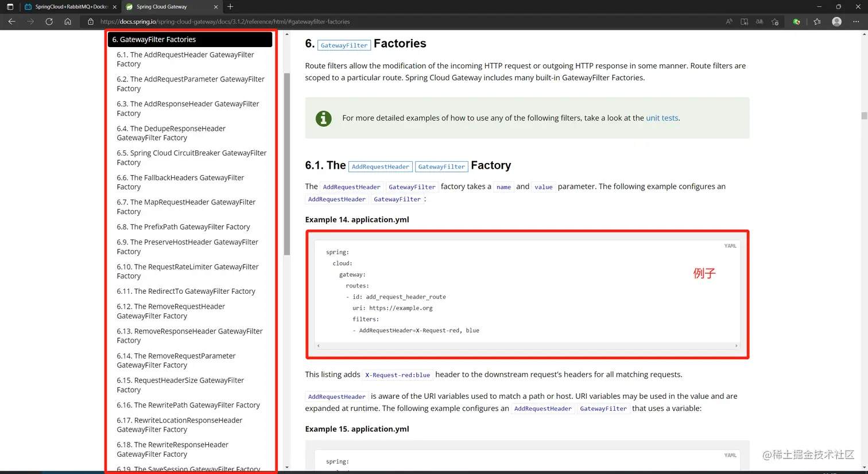
Task: Click the sidebar table-of-contents scrollbar thumb
Action: 287,164
